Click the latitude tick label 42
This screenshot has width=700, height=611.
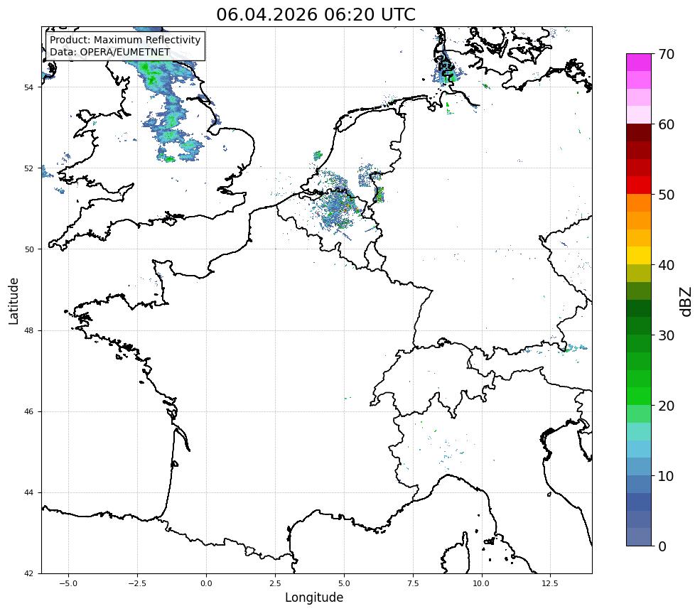click(x=28, y=573)
